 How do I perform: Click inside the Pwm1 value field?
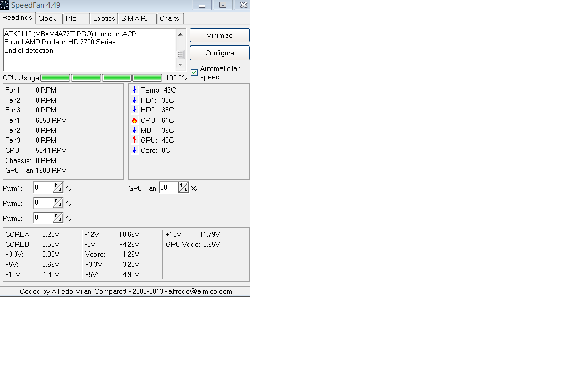[43, 188]
